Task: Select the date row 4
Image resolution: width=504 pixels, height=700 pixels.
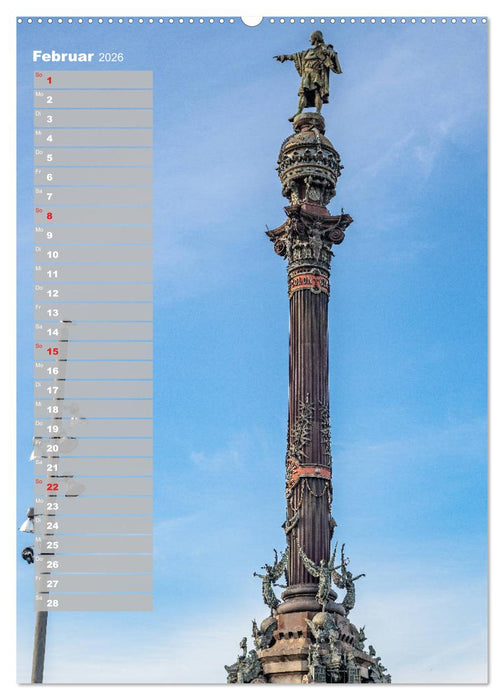Action: pos(93,138)
